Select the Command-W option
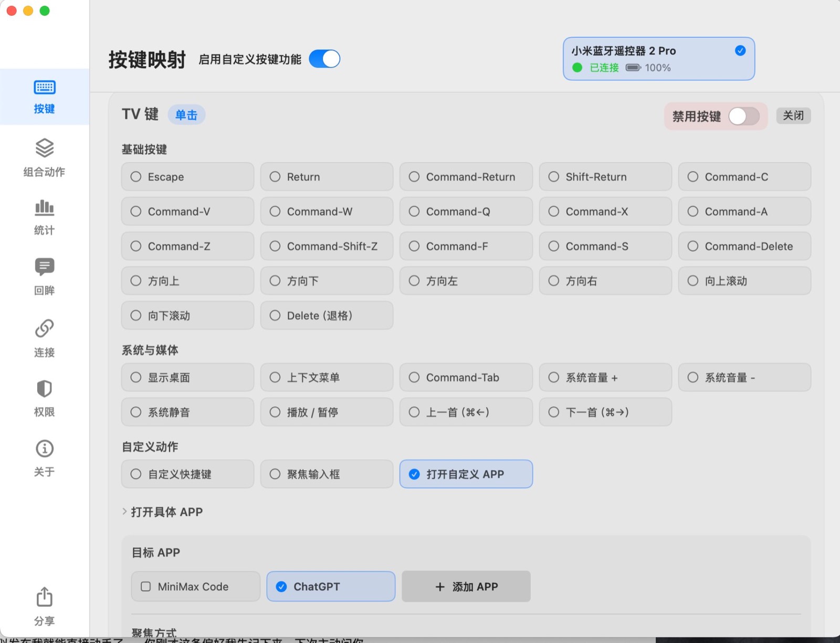The width and height of the screenshot is (840, 643). (327, 211)
